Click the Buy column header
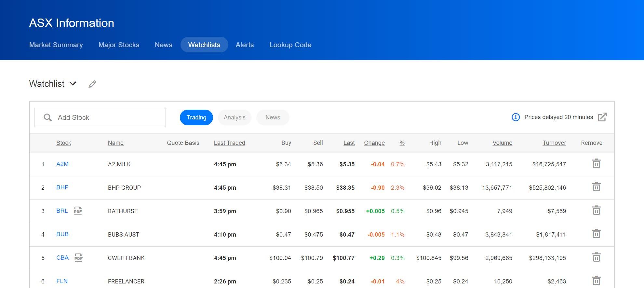Screen dimensions: 644x288 tap(286, 143)
